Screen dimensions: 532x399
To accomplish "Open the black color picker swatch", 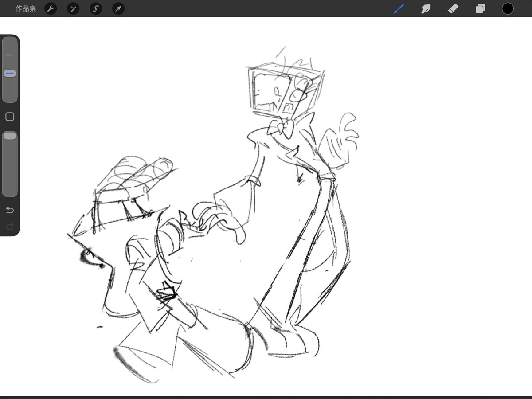I will (508, 8).
